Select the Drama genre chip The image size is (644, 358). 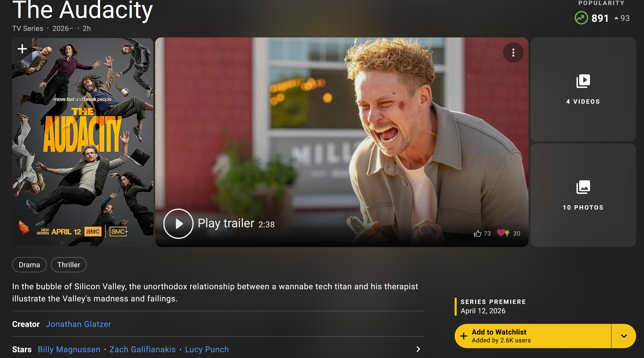[29, 265]
